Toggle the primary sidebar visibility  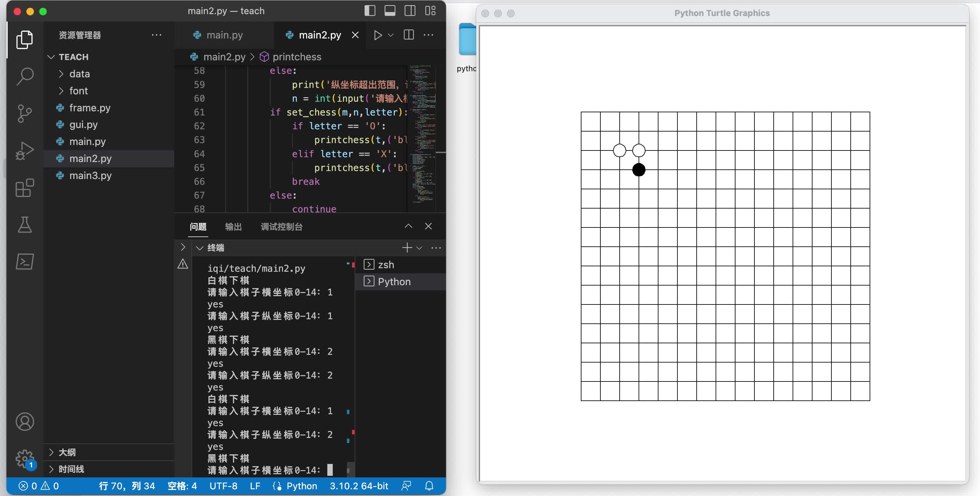pyautogui.click(x=369, y=11)
